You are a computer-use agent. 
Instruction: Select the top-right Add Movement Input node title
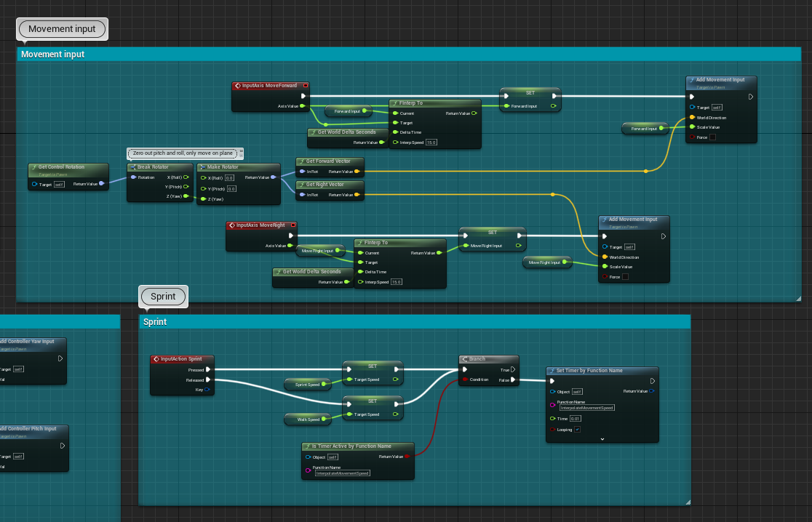721,80
